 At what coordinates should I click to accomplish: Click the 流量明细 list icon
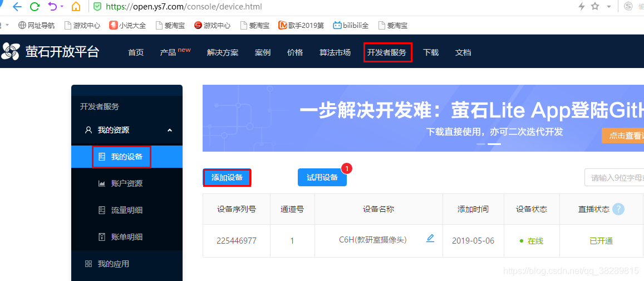(x=102, y=210)
